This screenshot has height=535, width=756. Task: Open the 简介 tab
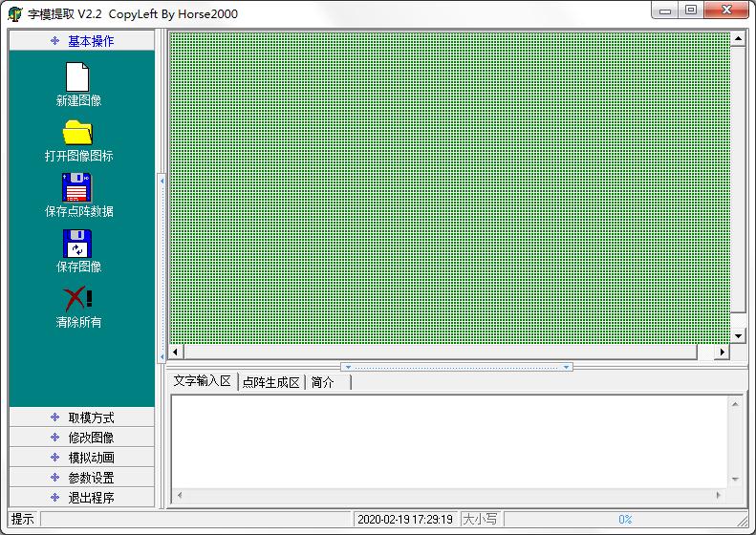click(x=324, y=382)
